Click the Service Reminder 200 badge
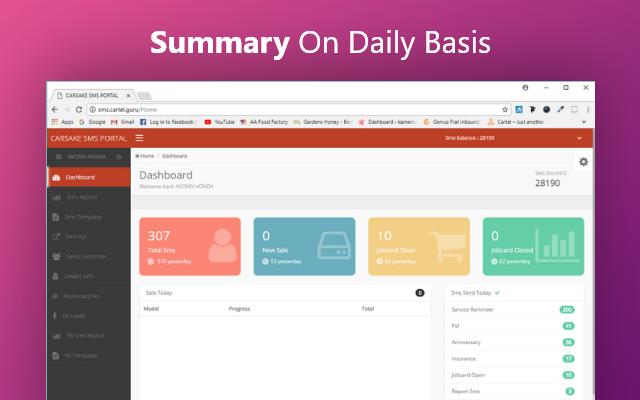The image size is (640, 400). click(567, 309)
